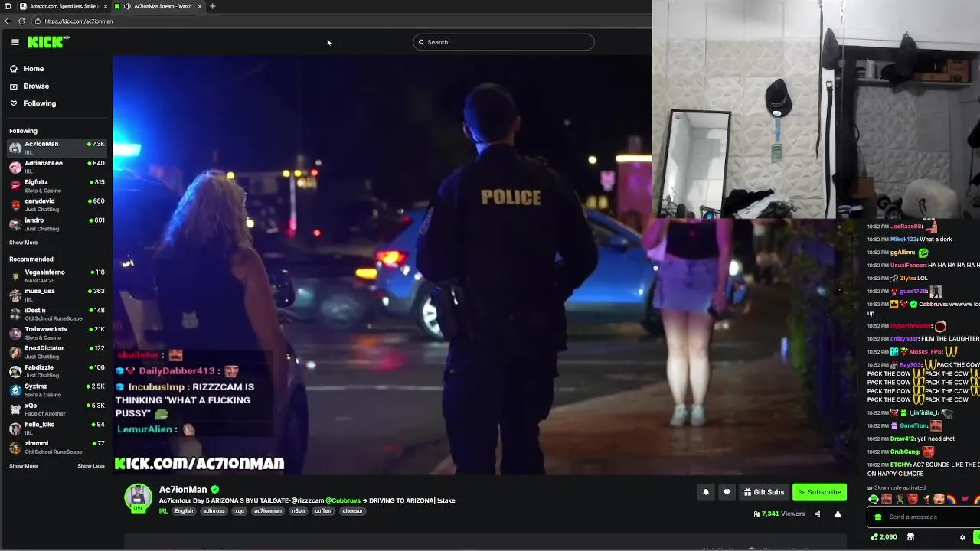Click the 7,341 Viewers count
The width and height of the screenshot is (980, 551).
tap(779, 514)
